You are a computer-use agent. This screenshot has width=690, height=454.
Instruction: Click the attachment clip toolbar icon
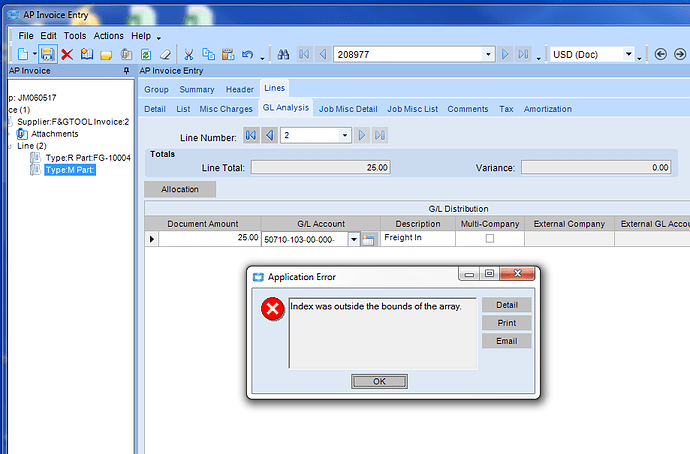(x=126, y=55)
